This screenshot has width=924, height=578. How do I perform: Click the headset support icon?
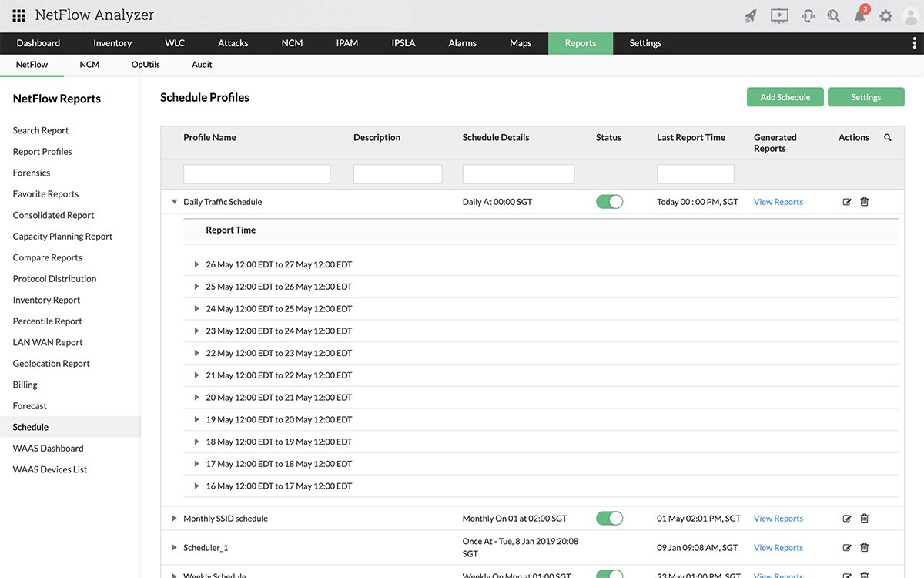[x=808, y=15]
